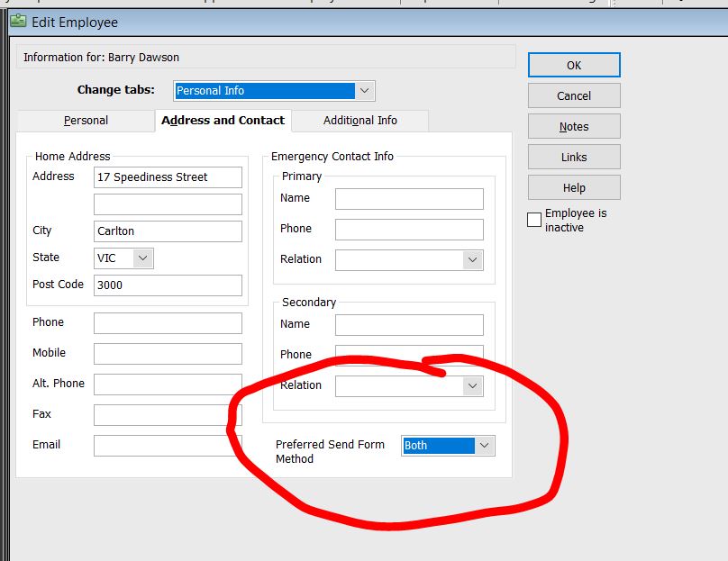Select the Address and Contact tab
Image resolution: width=728 pixels, height=561 pixels.
pos(223,121)
